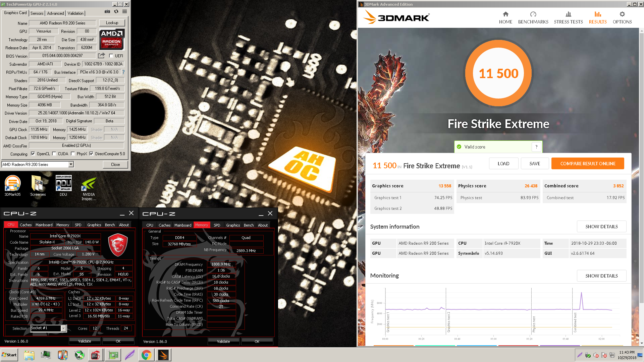Click SAVE in 3DMark results
644x362 pixels.
click(535, 164)
